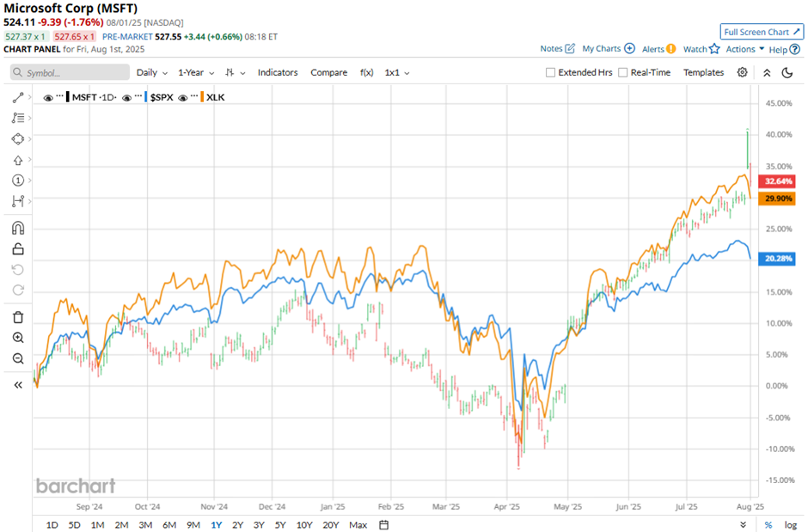Image resolution: width=808 pixels, height=532 pixels.
Task: Open the Notes link
Action: [551, 48]
